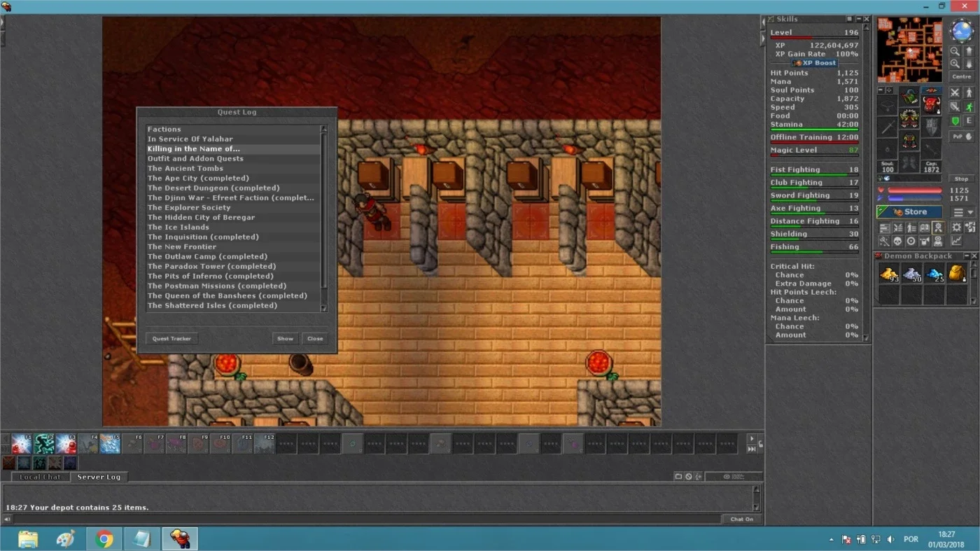This screenshot has width=980, height=551.
Task: Move minimap one floor up
Action: (x=969, y=51)
